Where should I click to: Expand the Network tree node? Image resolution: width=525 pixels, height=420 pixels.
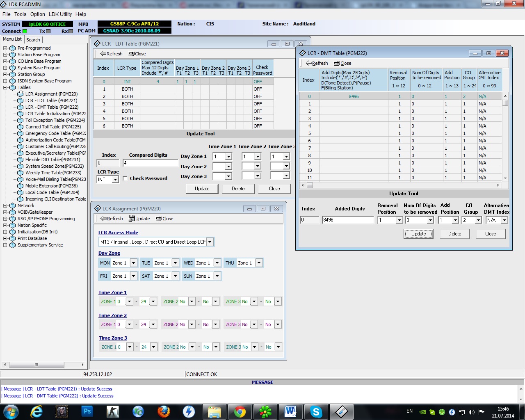[x=5, y=205]
